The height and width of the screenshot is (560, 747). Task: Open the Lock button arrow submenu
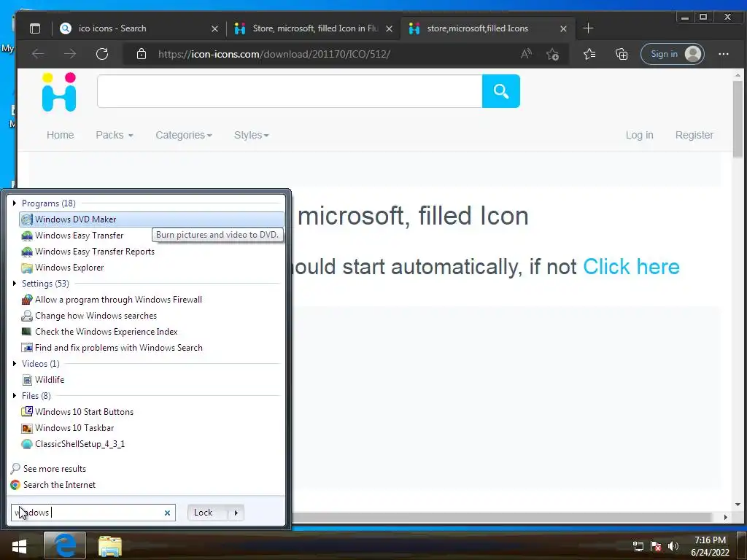pos(236,513)
